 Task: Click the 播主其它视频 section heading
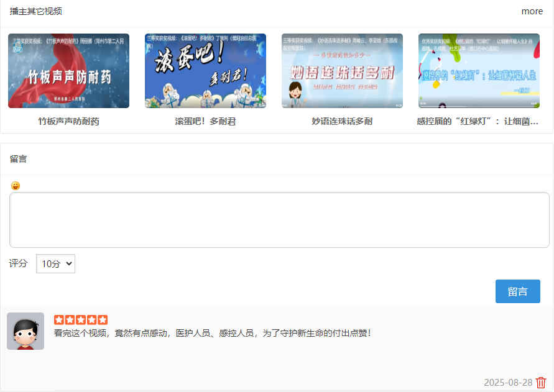36,11
